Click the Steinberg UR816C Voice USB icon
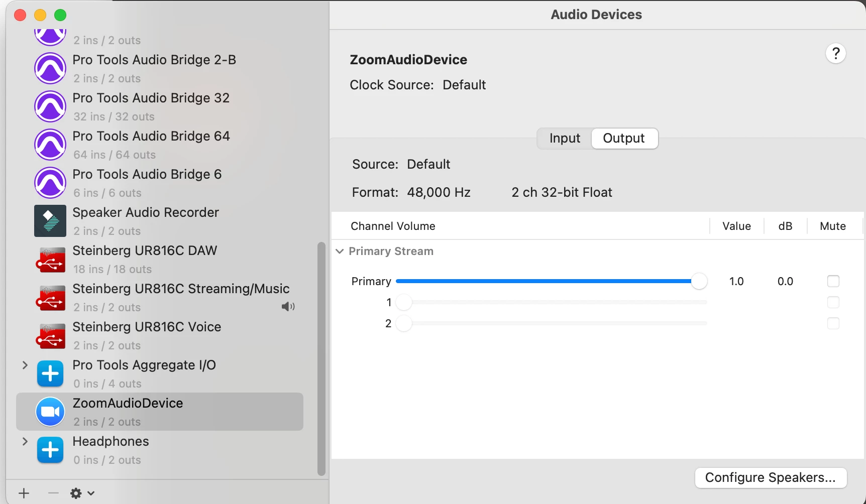866x504 pixels. [x=50, y=336]
